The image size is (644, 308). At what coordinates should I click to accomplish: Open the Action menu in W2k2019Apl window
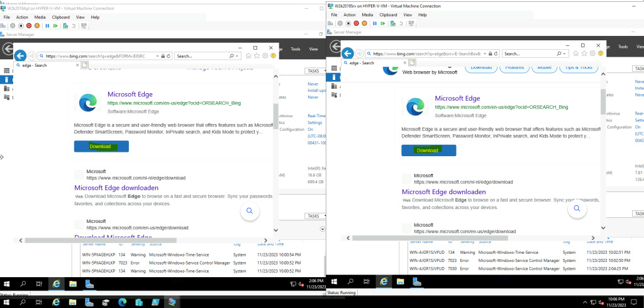tap(22, 17)
